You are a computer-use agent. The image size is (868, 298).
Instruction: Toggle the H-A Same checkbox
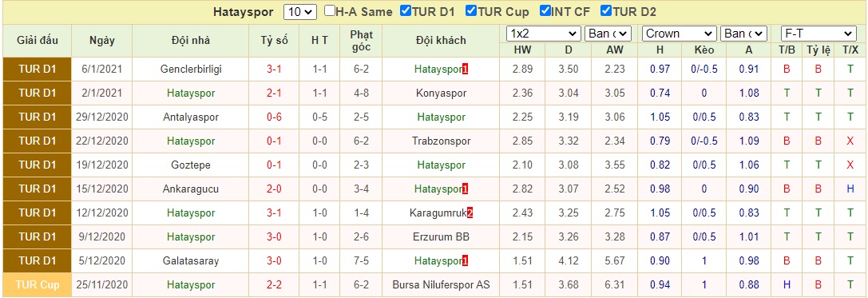pyautogui.click(x=330, y=11)
